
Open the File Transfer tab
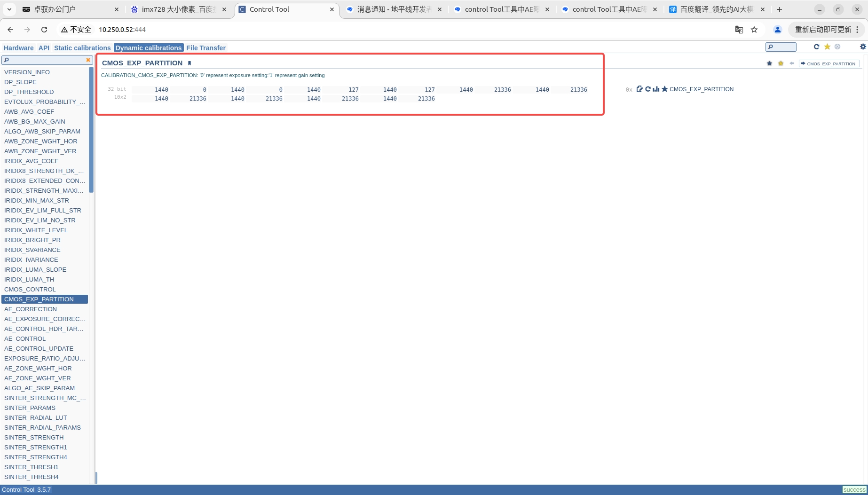click(x=205, y=48)
